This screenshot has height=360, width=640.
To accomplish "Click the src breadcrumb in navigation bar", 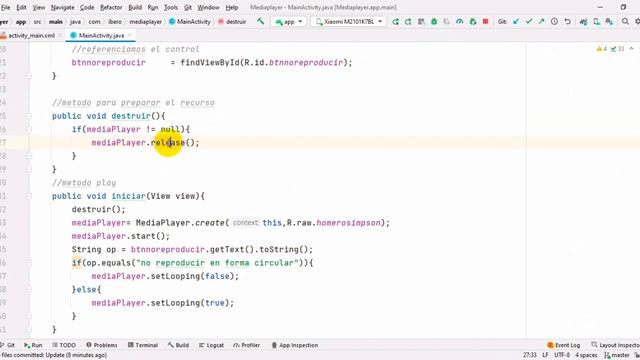I will point(38,22).
